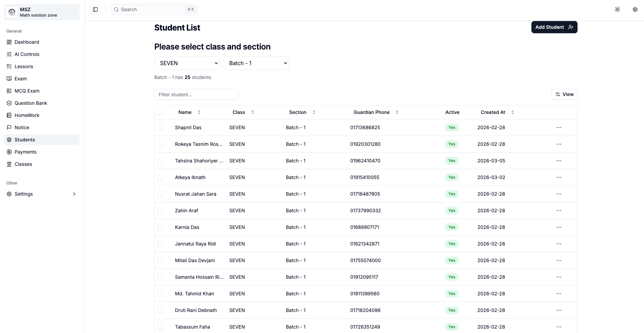Open row actions for Shapnil Das
Image resolution: width=644 pixels, height=333 pixels.
tap(559, 128)
